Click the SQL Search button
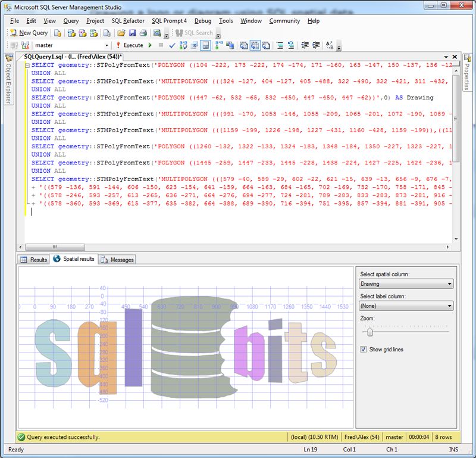The height and width of the screenshot is (458, 476). tap(195, 33)
